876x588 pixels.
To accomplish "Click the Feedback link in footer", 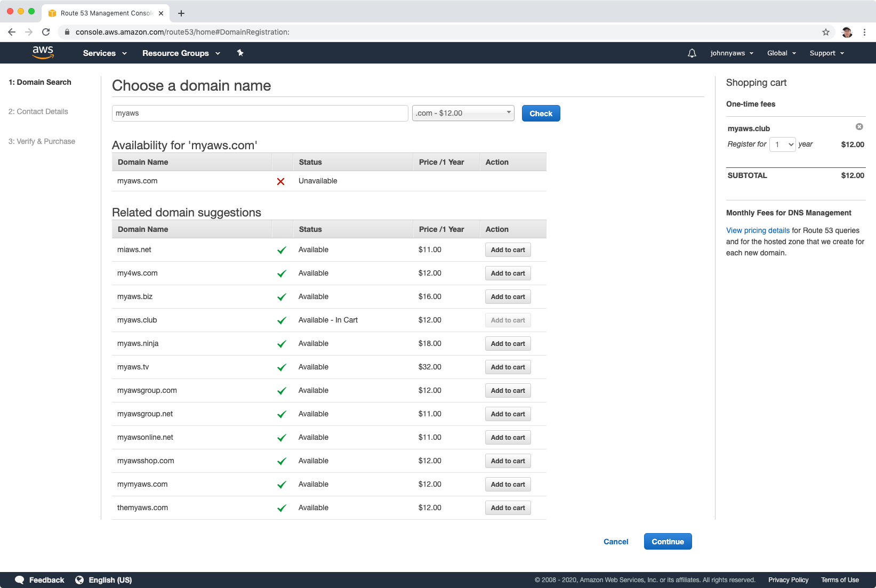I will [x=46, y=580].
